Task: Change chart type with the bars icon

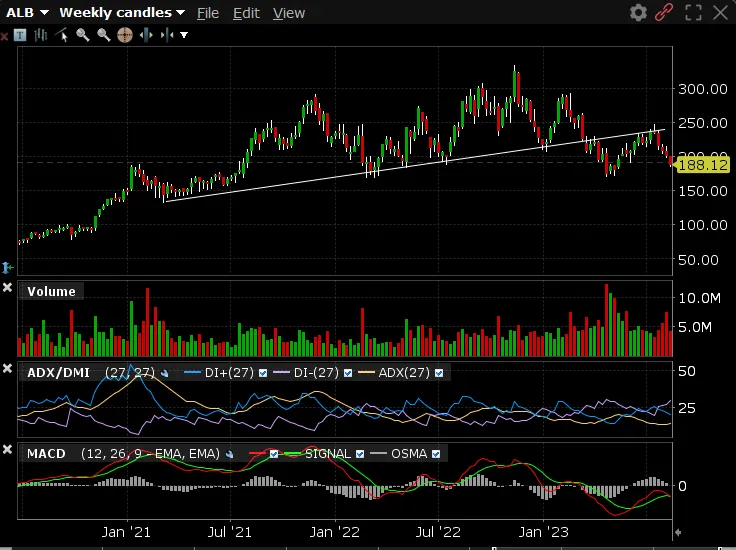Action: point(40,35)
